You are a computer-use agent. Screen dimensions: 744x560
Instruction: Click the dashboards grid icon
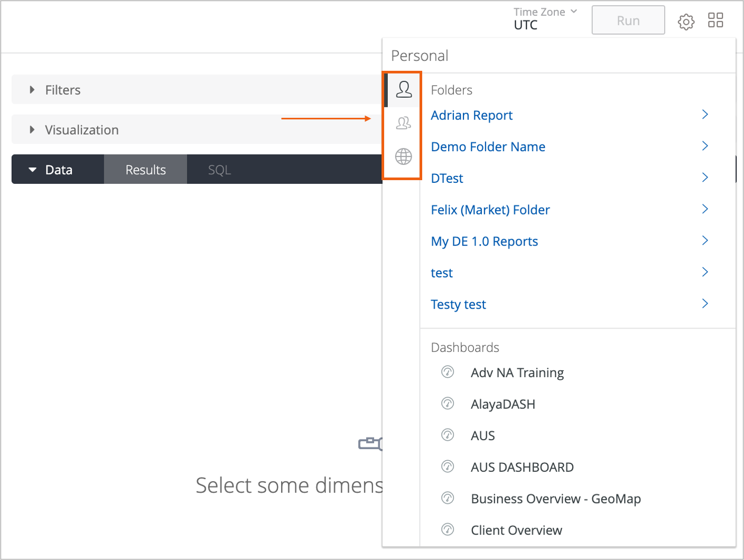tap(715, 21)
